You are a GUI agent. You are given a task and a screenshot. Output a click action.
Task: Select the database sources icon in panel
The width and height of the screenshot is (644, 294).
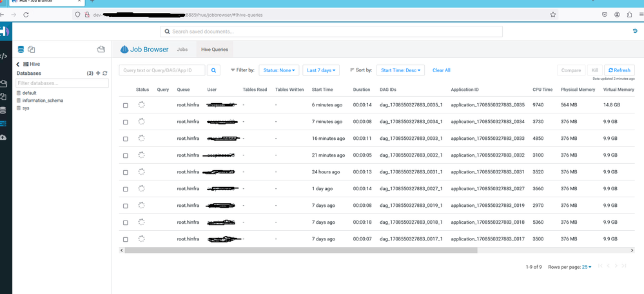point(21,49)
